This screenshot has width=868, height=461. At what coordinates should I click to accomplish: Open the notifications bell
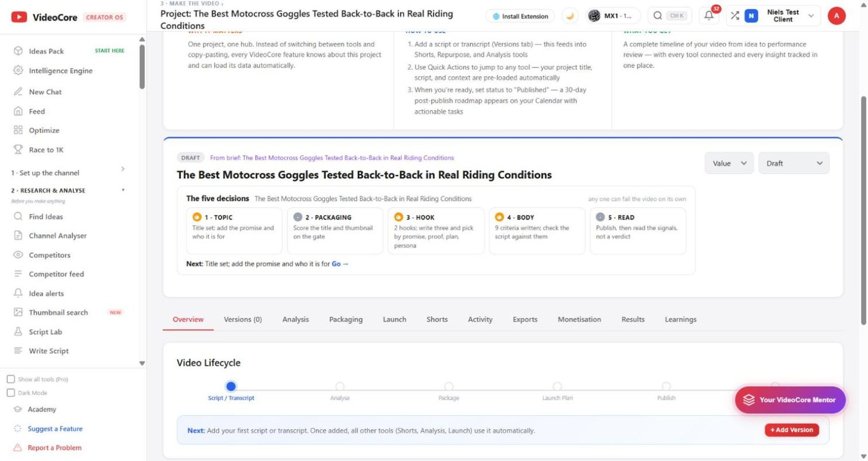click(x=709, y=16)
